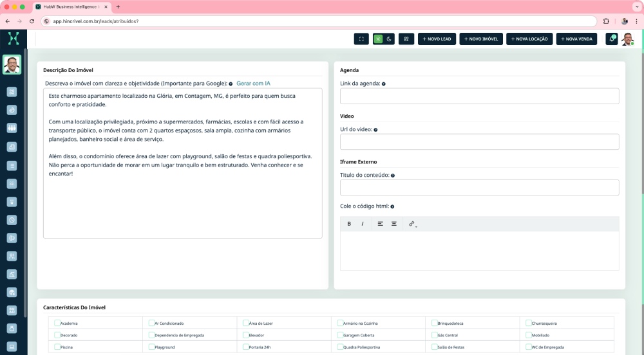
Task: Tick the Churrasqueira checkbox
Action: 529,323
